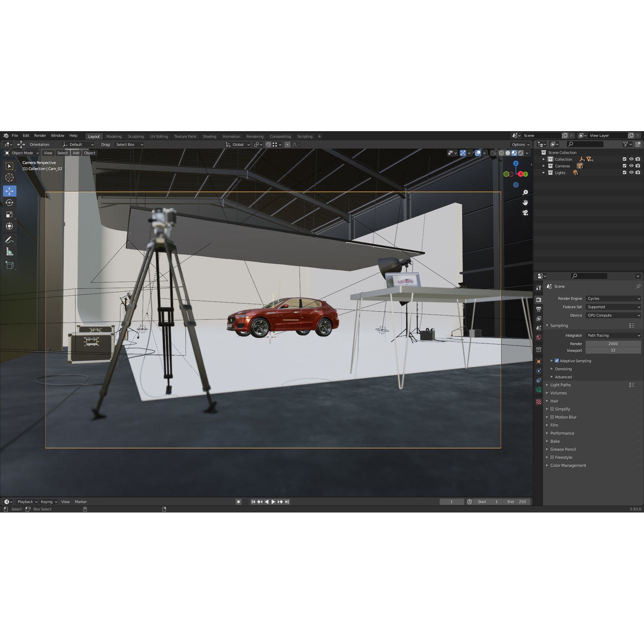
Task: Choose the Add Cube tool
Action: tap(9, 265)
